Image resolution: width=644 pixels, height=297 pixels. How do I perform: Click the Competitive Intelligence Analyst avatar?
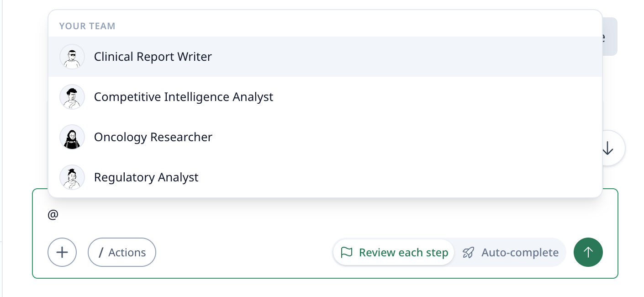pyautogui.click(x=72, y=97)
